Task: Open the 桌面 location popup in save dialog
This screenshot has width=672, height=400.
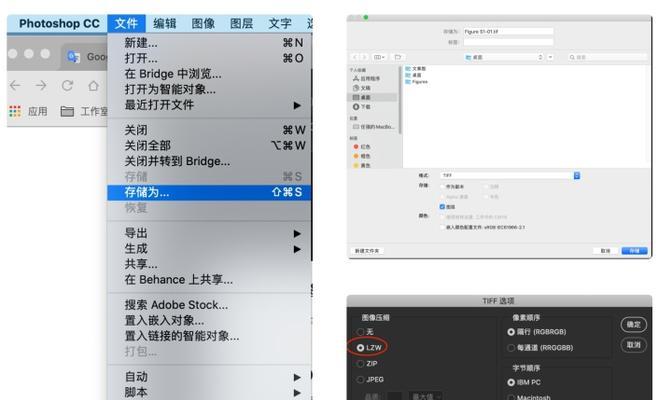Action: 504,57
